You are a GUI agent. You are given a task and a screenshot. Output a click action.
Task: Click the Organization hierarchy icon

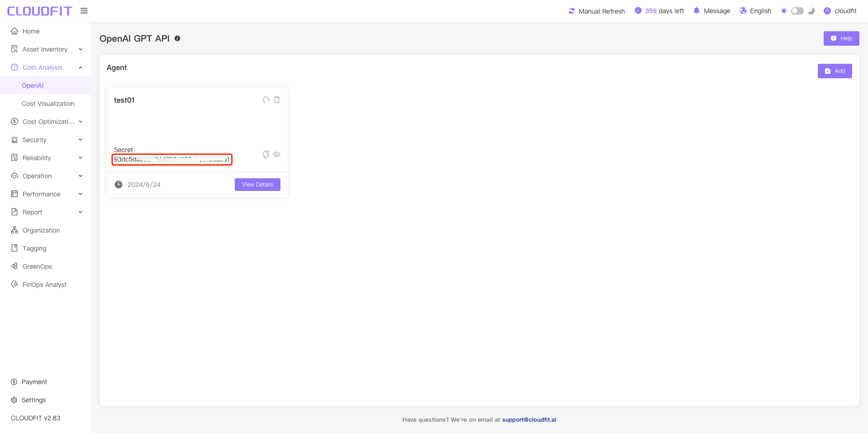click(x=14, y=230)
